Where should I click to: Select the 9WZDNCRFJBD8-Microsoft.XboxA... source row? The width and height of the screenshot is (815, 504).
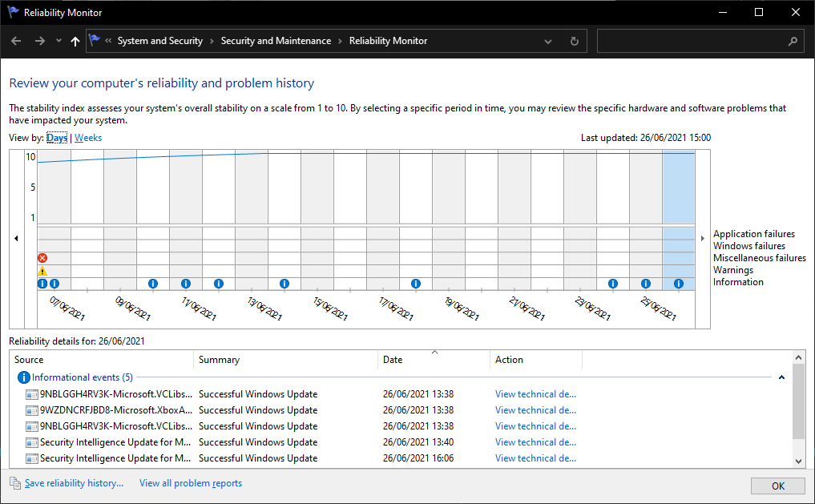coord(116,410)
